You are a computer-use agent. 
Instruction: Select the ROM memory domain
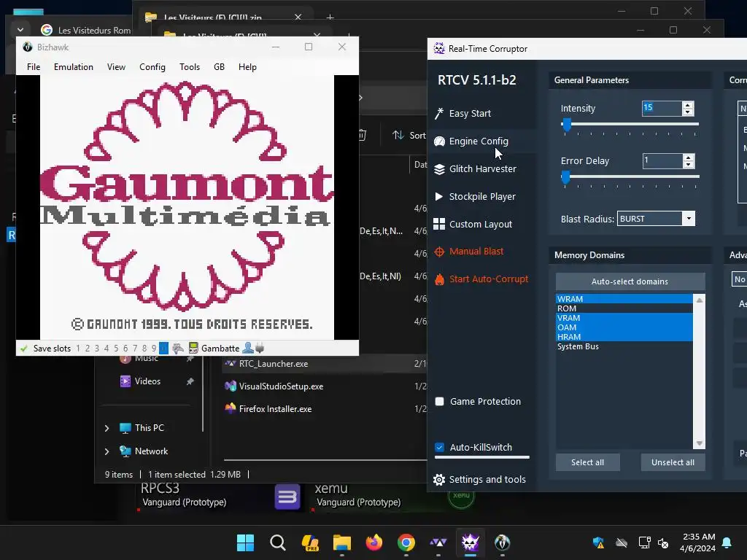click(x=624, y=308)
